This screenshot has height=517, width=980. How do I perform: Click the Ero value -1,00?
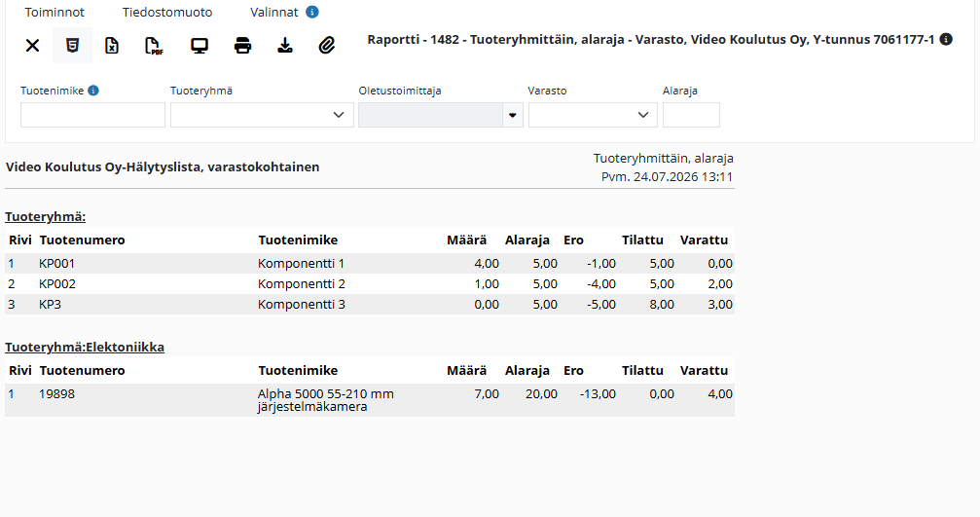click(x=601, y=264)
